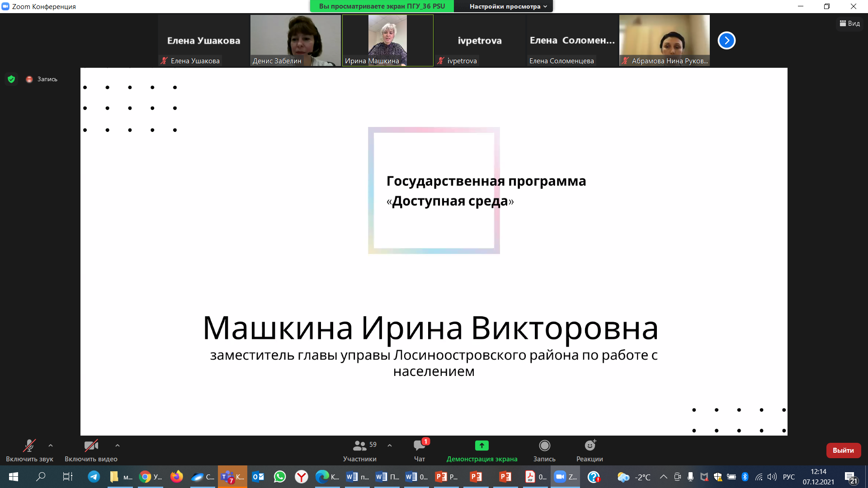Turn on camera with Включить видео

click(91, 446)
